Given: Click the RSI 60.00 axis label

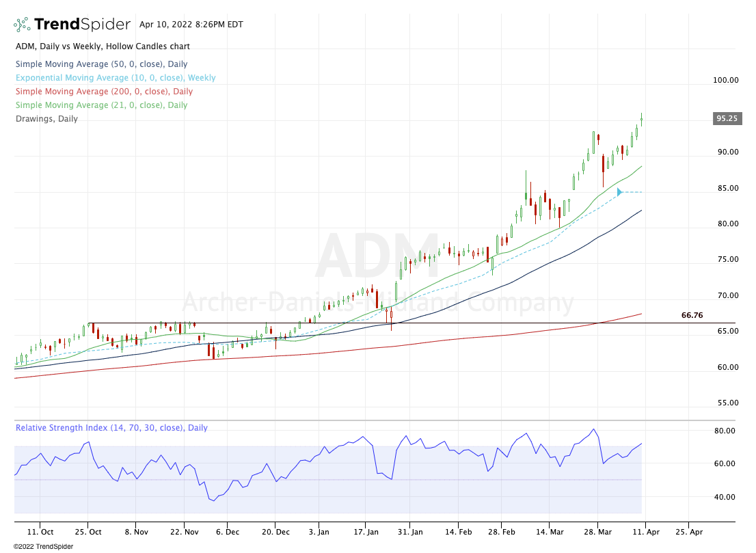Looking at the screenshot, I should [x=725, y=464].
